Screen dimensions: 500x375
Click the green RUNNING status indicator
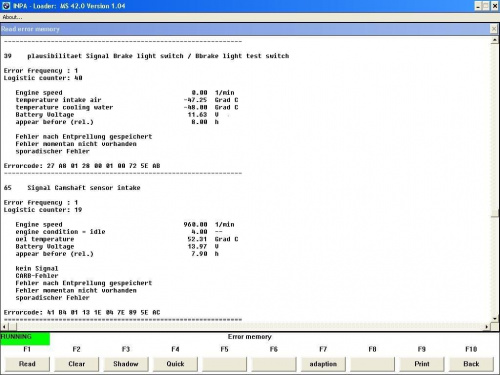25,338
